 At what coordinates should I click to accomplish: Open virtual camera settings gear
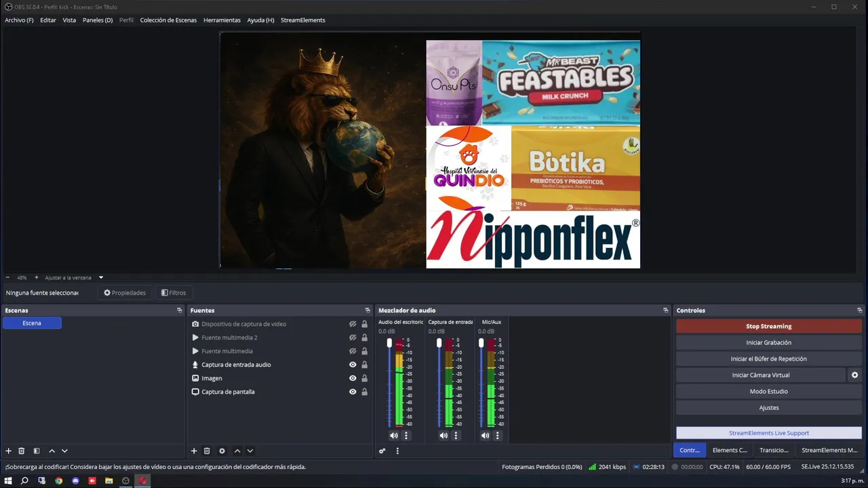pyautogui.click(x=854, y=375)
